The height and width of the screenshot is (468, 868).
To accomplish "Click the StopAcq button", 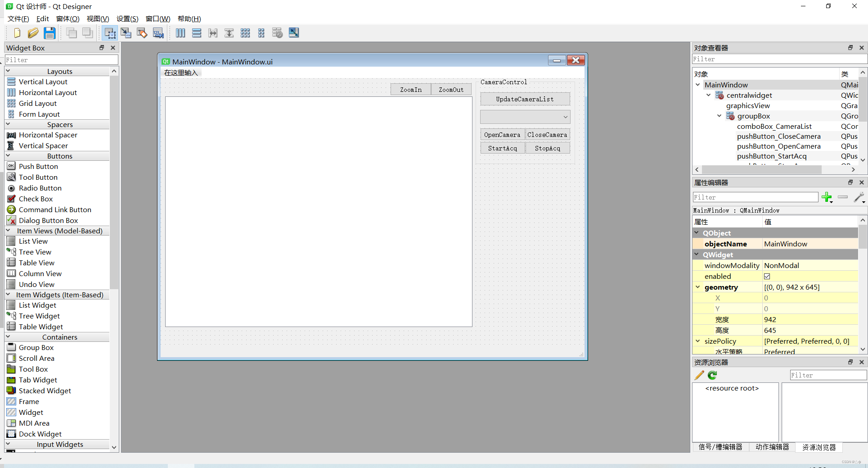I will click(548, 148).
